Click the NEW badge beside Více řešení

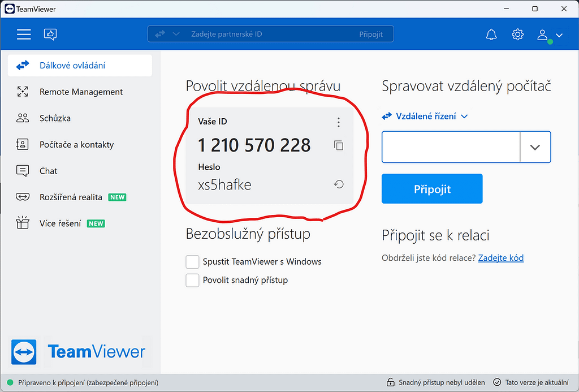[x=96, y=223]
